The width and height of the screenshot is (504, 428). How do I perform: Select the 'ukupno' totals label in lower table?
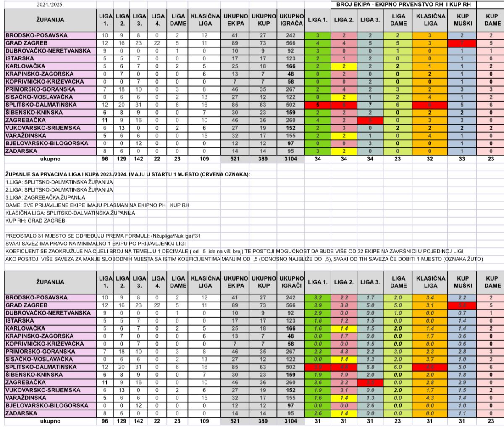50,421
